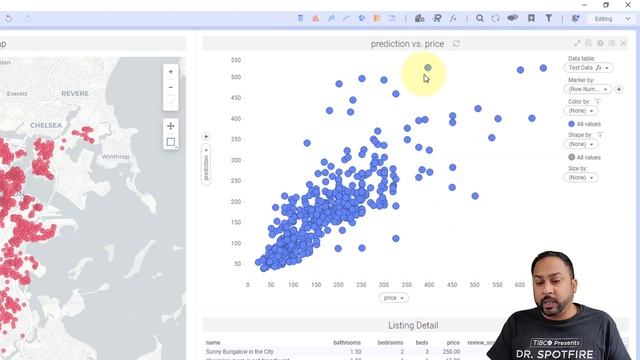Screen dimensions: 640x360
Task: Select the KPI chart toolbar icon
Action: (392, 18)
